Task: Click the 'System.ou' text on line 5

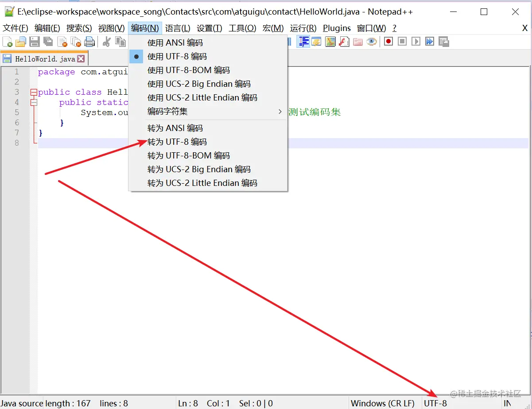Action: [x=105, y=112]
